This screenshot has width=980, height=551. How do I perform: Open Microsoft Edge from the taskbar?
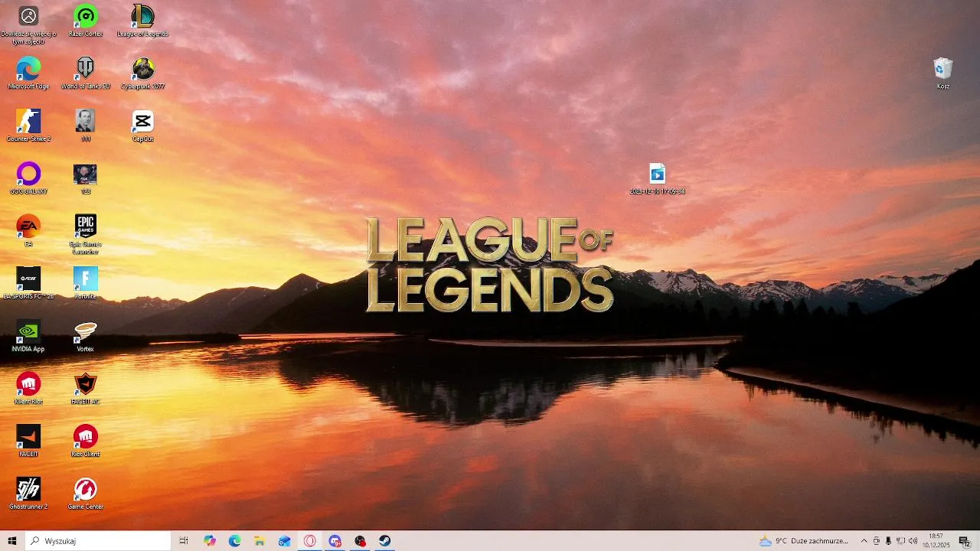234,541
